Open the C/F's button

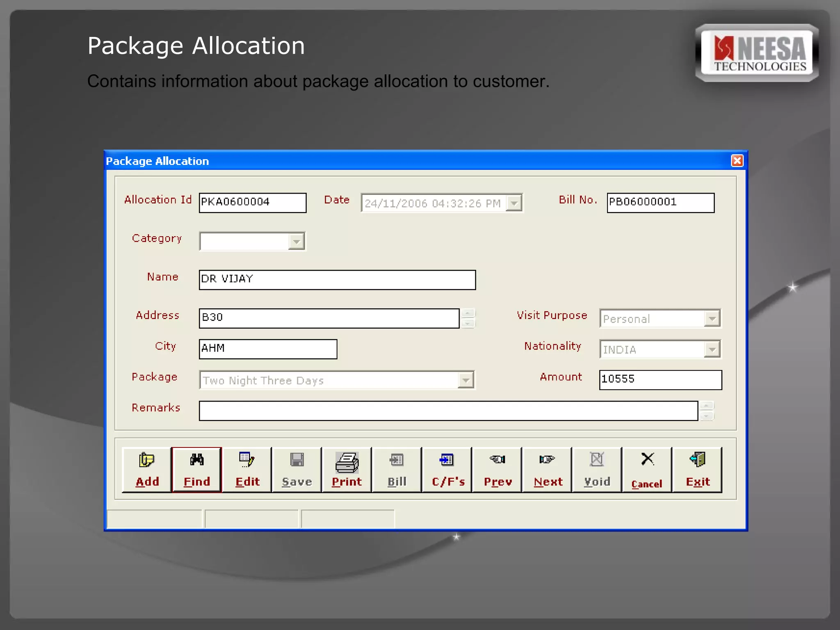(447, 470)
